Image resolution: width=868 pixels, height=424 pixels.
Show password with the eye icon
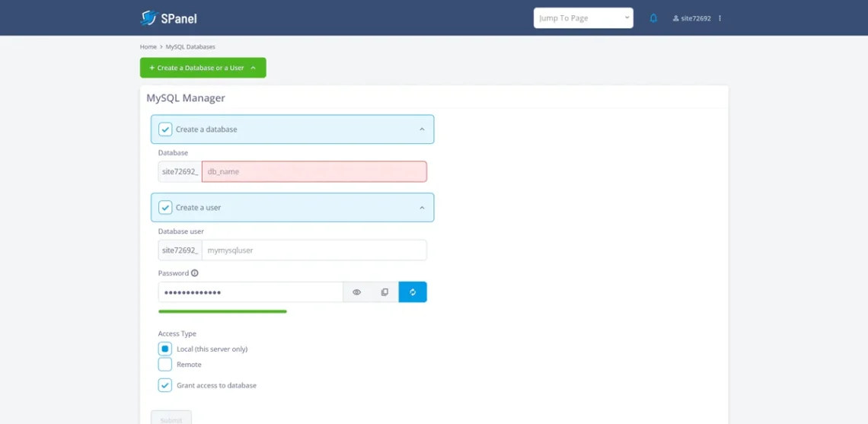tap(356, 292)
